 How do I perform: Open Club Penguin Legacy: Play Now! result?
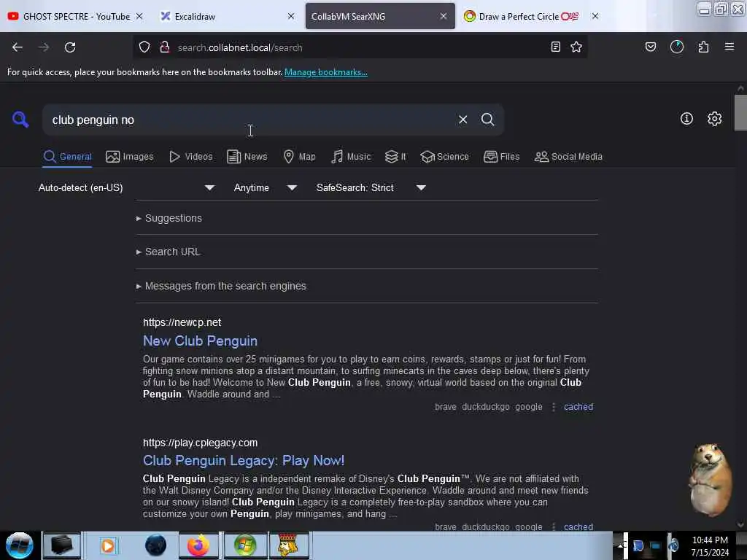click(244, 461)
